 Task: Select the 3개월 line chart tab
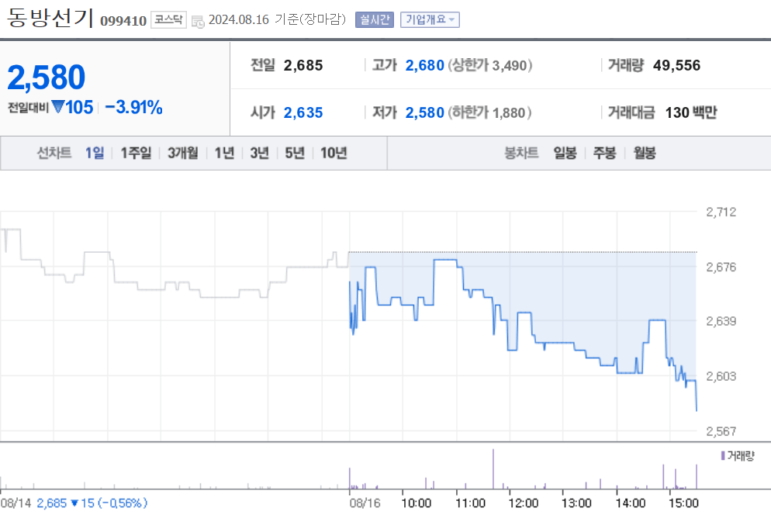[x=183, y=153]
